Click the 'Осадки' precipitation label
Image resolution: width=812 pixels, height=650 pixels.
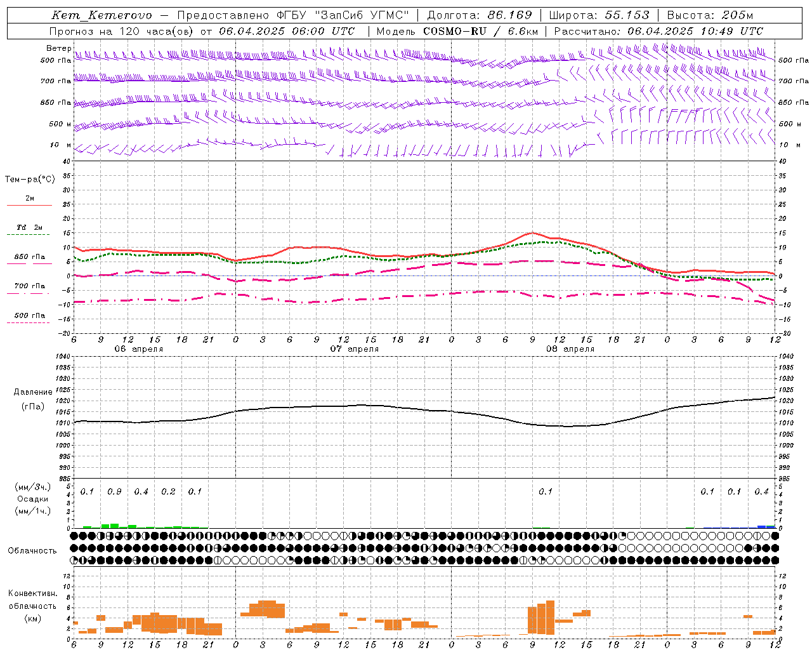coord(32,499)
